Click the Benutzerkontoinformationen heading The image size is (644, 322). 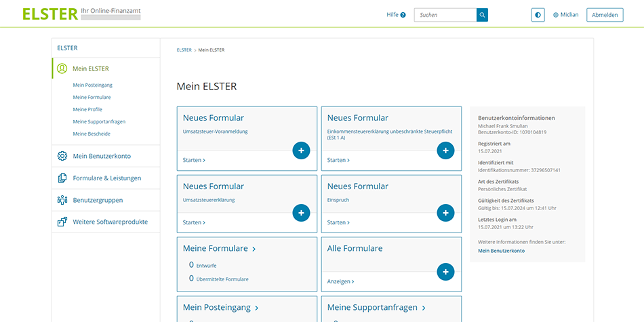[517, 118]
